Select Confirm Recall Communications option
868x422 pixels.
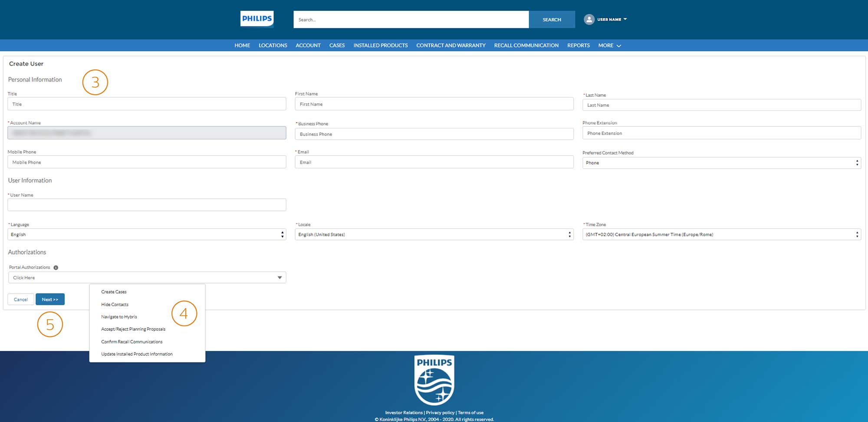point(132,342)
